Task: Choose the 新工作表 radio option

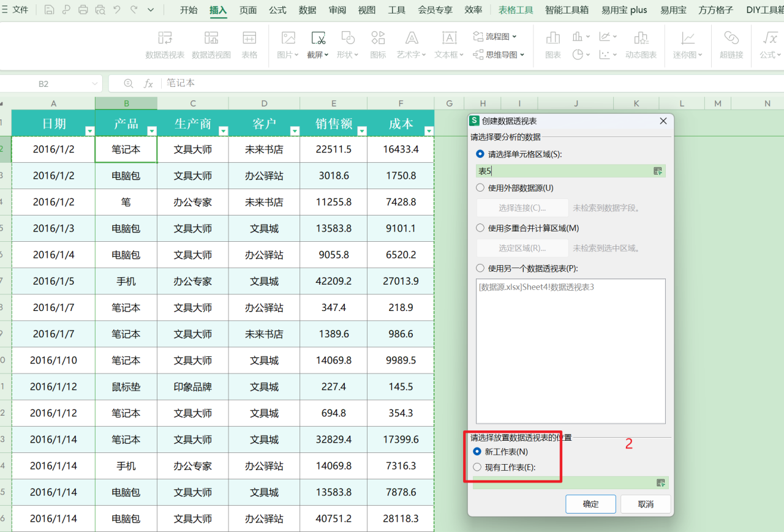Action: [x=477, y=451]
